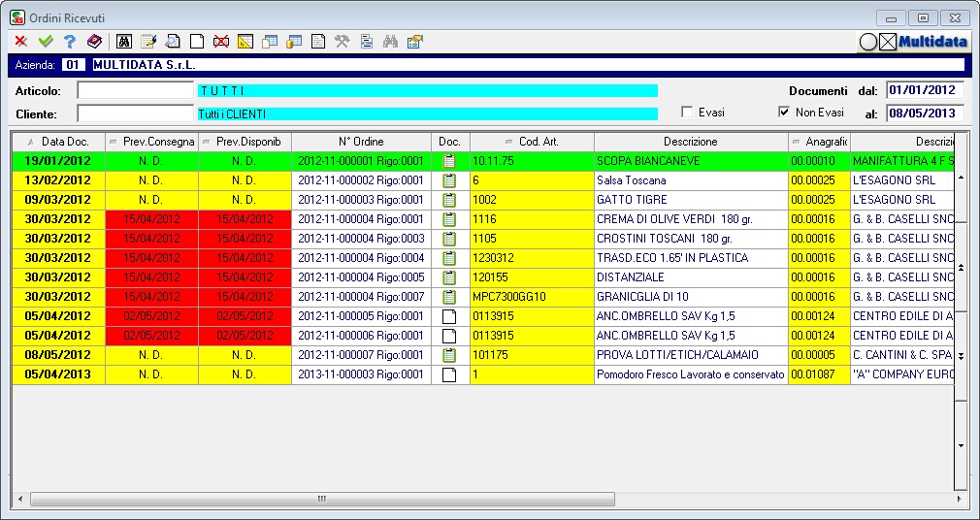The image size is (980, 520).
Task: Select the C. CANTINI & C. SPA cell
Action: click(902, 355)
